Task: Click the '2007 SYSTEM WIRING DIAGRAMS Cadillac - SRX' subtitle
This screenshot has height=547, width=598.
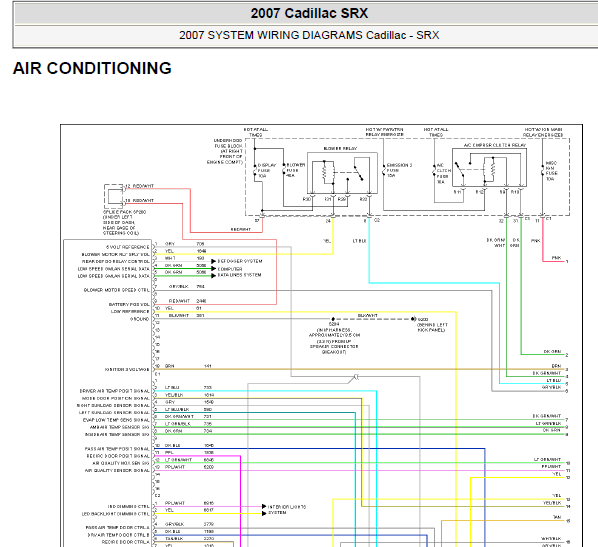Action: click(x=309, y=35)
